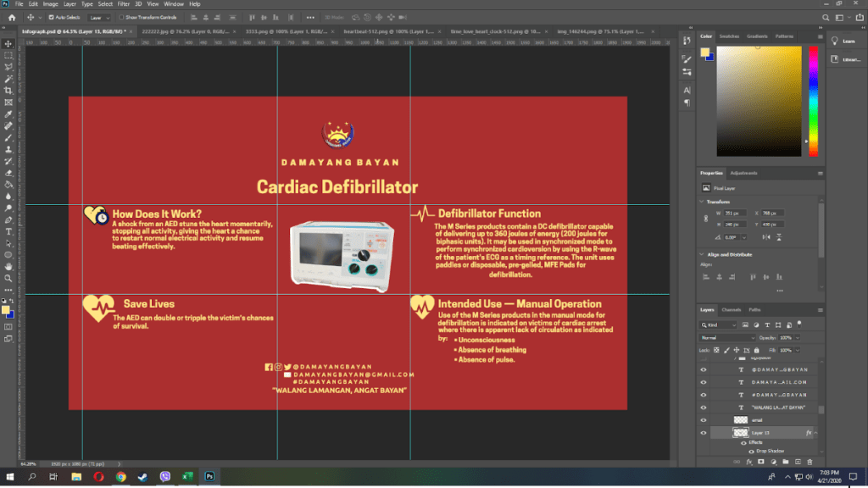Image resolution: width=868 pixels, height=488 pixels.
Task: Click the Width input field in Properties
Action: pyautogui.click(x=734, y=213)
